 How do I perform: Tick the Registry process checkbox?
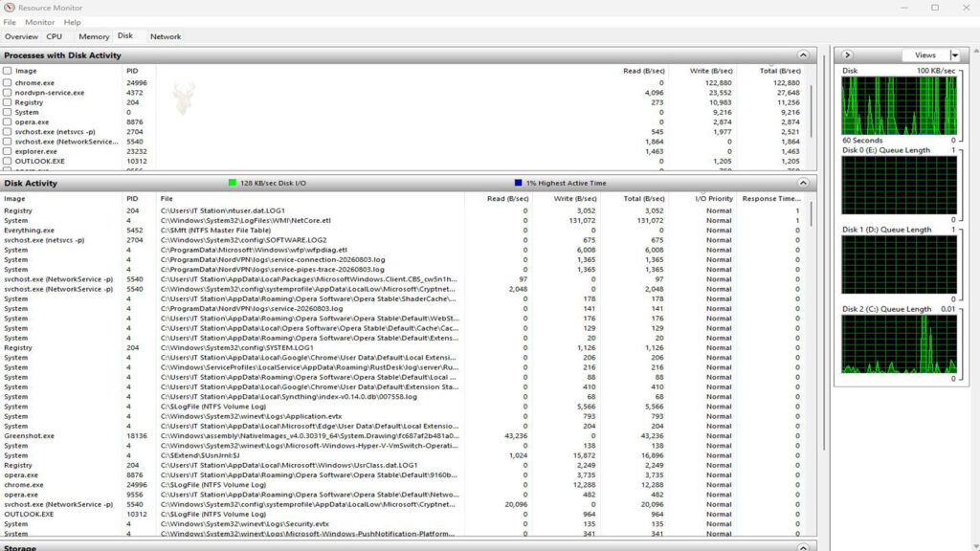point(8,102)
